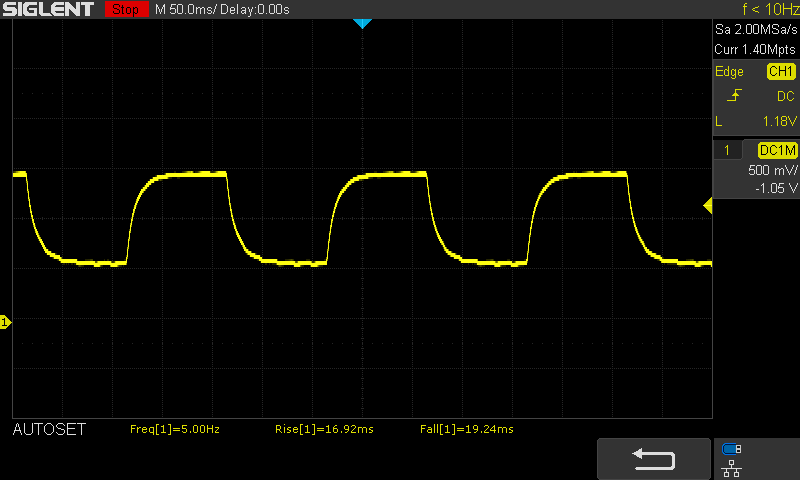The image size is (800, 480).
Task: Click the channel 1 number box
Action: coord(727,150)
